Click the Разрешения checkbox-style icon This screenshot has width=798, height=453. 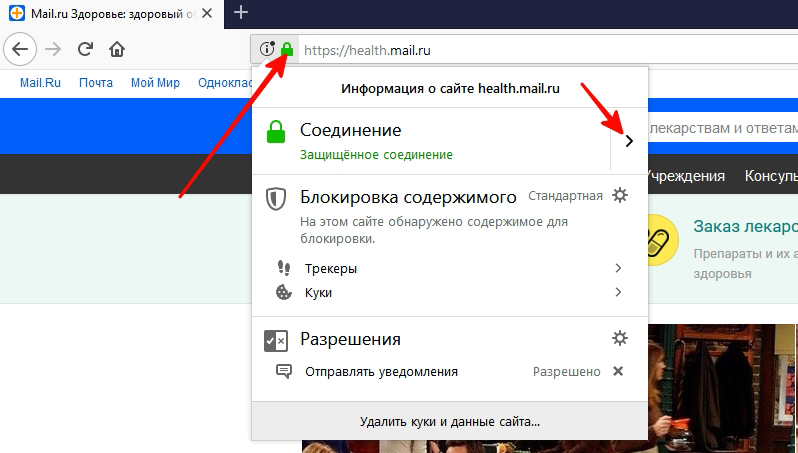coord(276,341)
